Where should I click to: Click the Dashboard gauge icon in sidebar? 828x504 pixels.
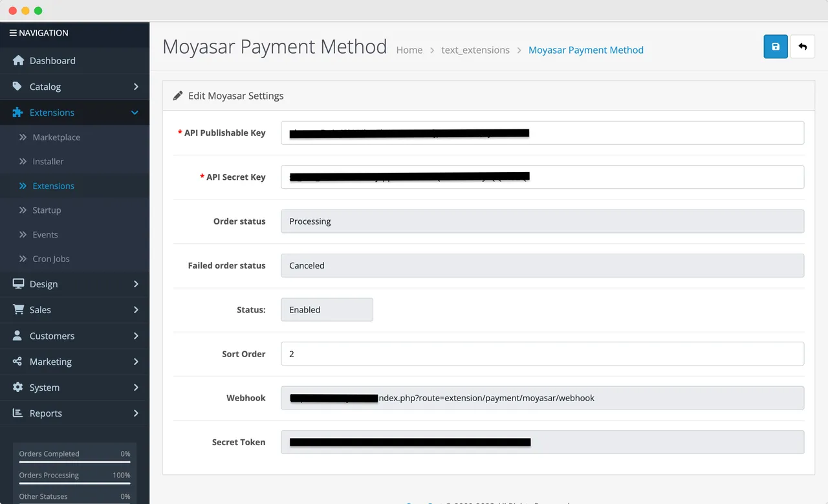18,60
